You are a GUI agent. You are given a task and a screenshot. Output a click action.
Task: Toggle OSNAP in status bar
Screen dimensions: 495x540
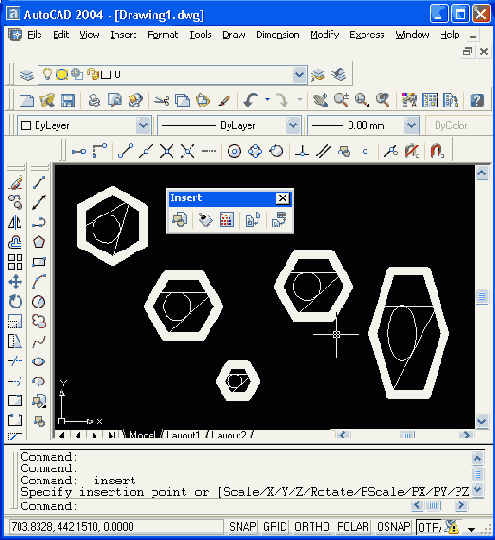pos(394,527)
